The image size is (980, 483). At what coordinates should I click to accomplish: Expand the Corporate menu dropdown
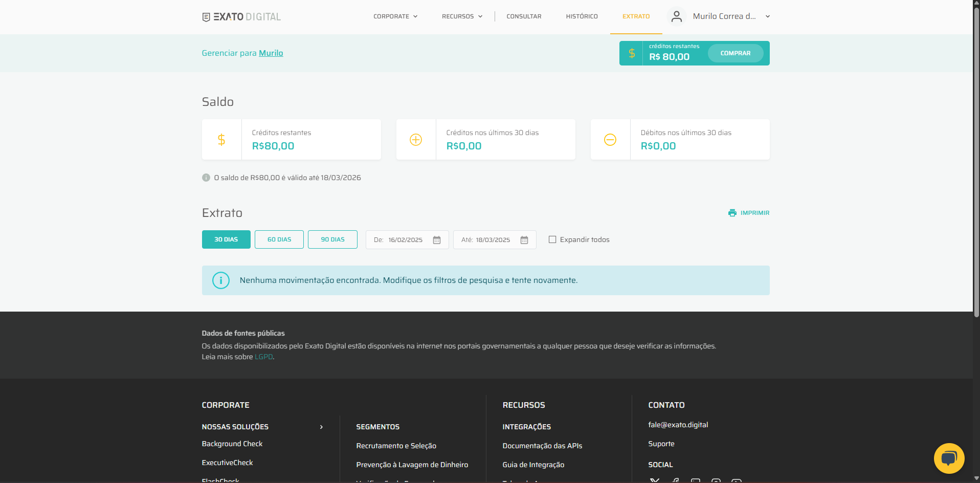395,16
